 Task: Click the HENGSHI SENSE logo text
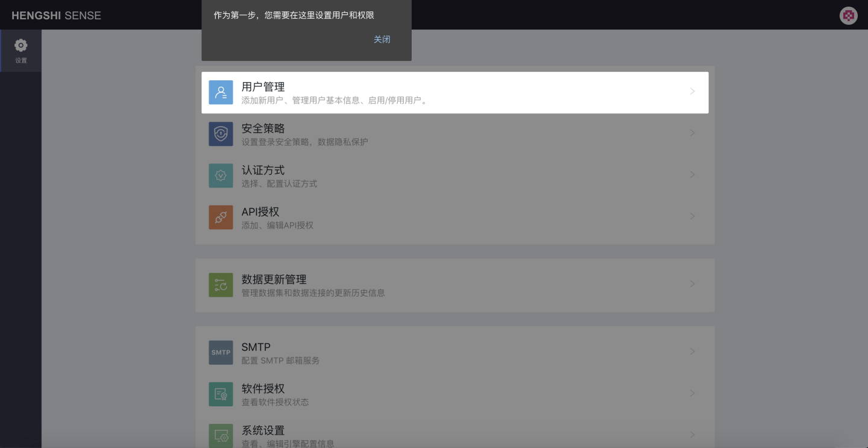[x=56, y=16]
